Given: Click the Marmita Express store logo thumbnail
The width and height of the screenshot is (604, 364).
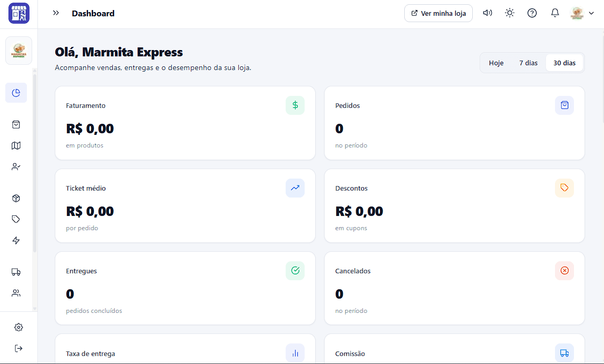Looking at the screenshot, I should 18,51.
